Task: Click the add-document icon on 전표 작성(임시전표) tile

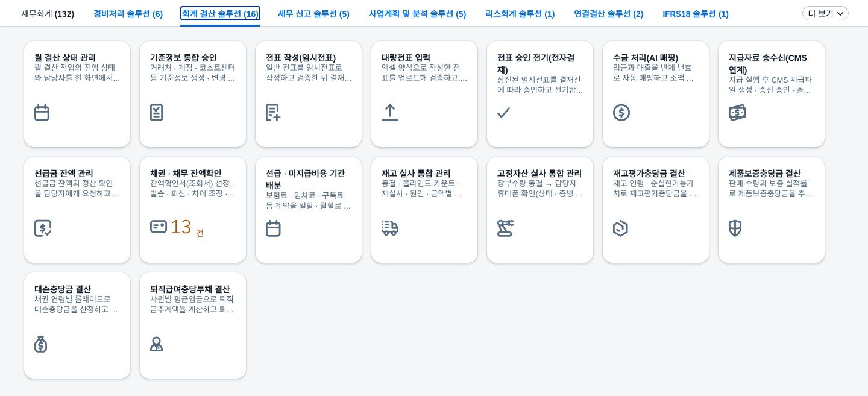Action: click(273, 113)
